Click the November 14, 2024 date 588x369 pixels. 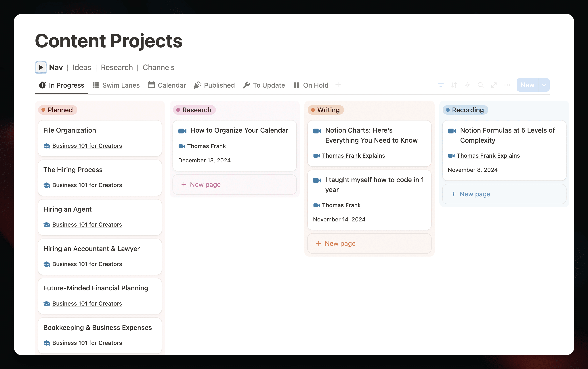[339, 219]
